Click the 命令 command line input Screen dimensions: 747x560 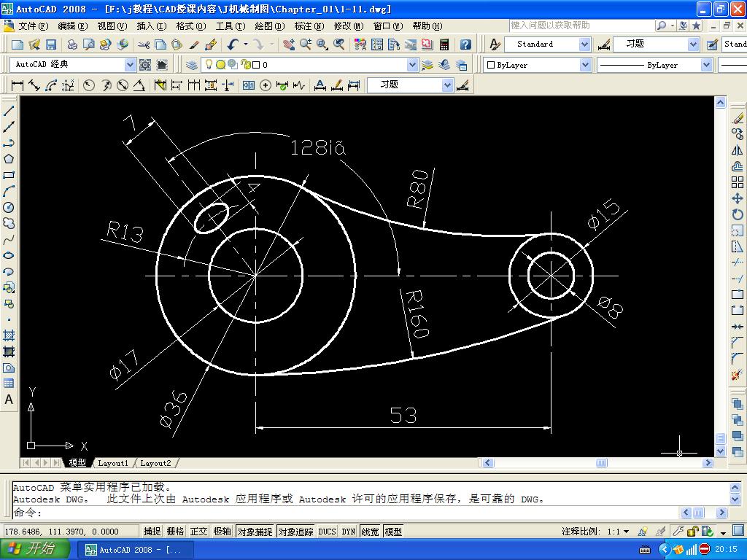pos(347,513)
